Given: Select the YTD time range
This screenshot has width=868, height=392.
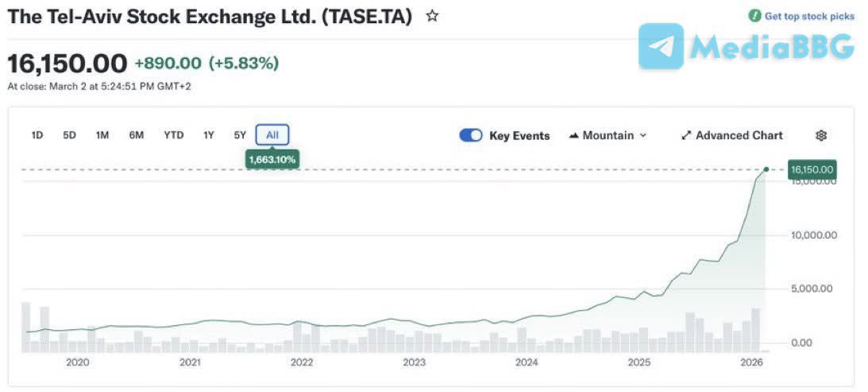Looking at the screenshot, I should coord(174,135).
